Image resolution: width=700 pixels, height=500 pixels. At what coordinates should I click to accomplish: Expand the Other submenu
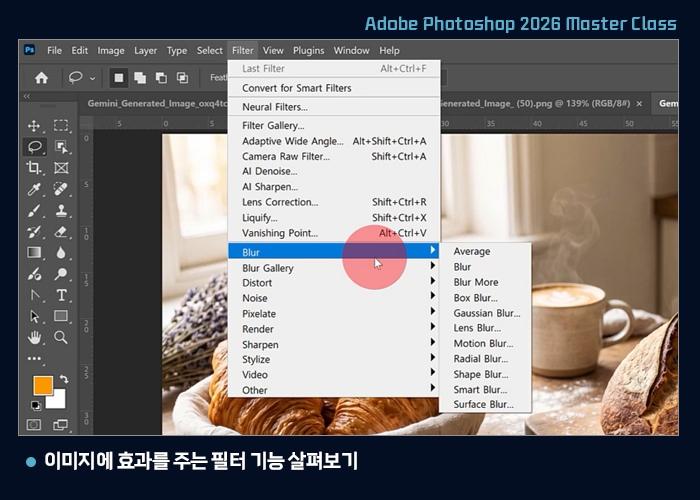point(333,390)
